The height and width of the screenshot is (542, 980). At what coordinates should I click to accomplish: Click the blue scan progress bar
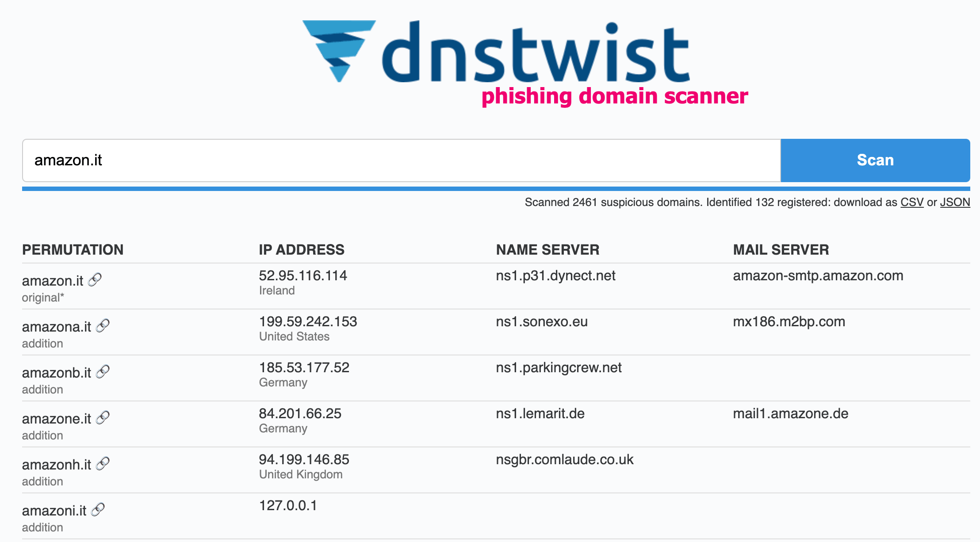click(496, 189)
